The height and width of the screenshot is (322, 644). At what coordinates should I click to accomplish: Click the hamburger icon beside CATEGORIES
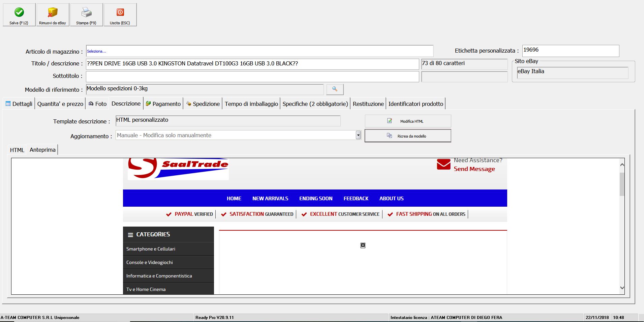(x=130, y=235)
